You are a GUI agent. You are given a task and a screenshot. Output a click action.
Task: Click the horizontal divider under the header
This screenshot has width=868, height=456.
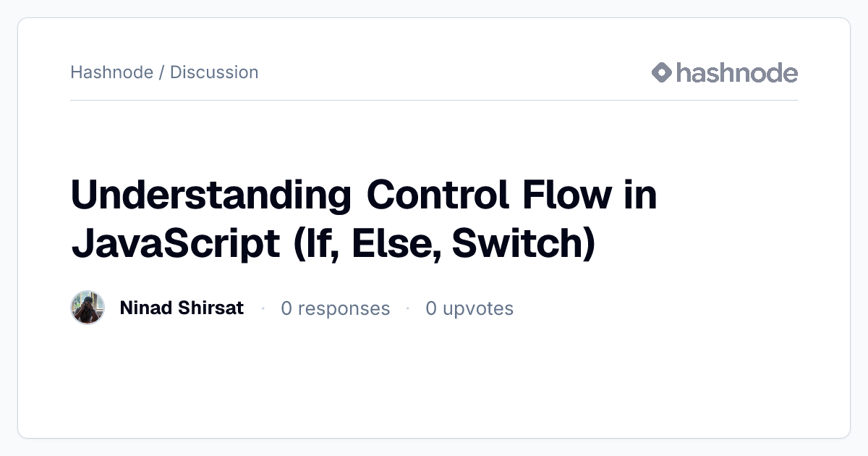coord(434,100)
